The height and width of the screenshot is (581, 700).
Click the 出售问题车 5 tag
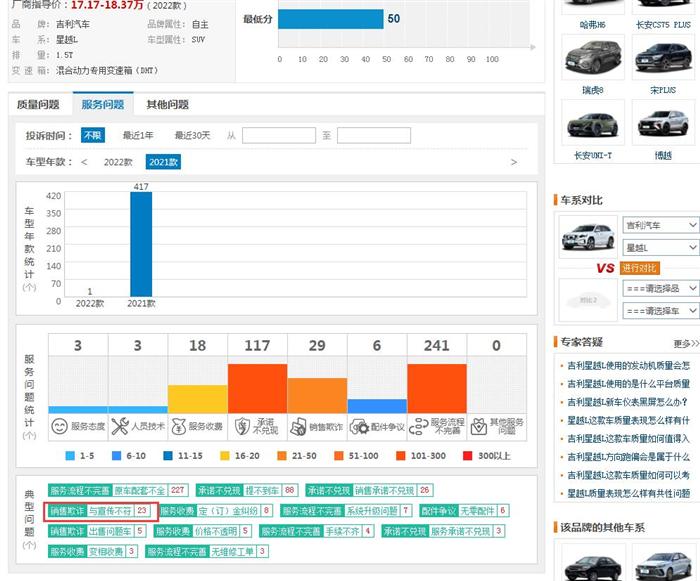click(x=97, y=531)
